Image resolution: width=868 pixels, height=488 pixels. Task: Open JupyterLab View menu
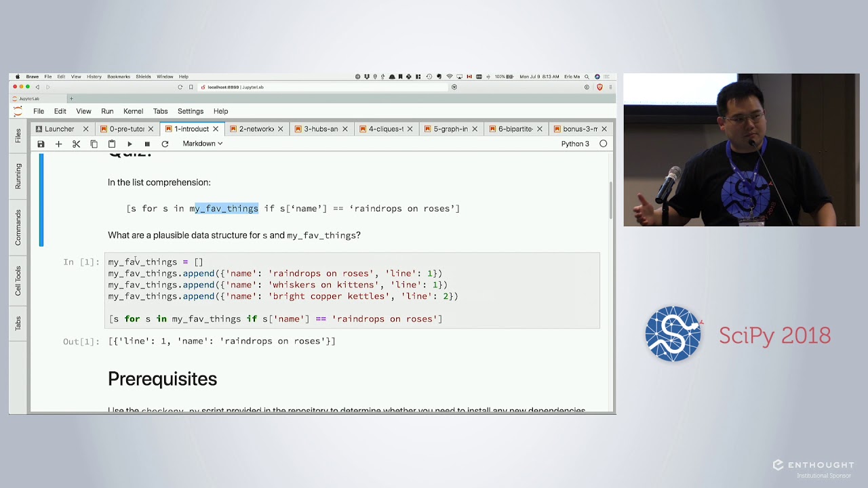tap(83, 111)
